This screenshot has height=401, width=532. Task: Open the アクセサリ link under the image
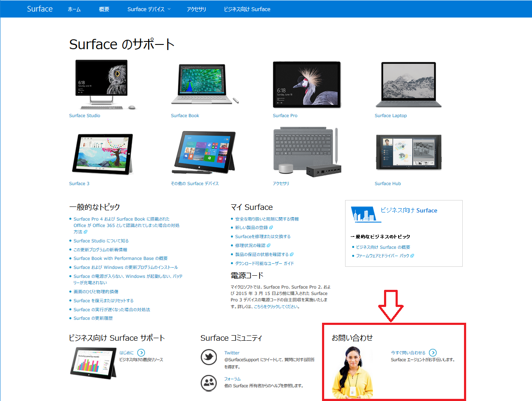coord(281,183)
